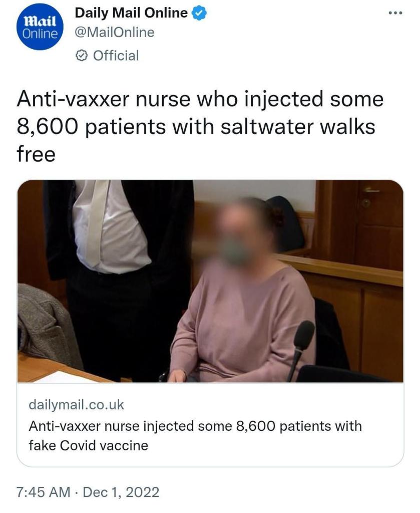Visit the dailymail.co.uk link domain
Screen dimensions: 420x513
[76, 405]
